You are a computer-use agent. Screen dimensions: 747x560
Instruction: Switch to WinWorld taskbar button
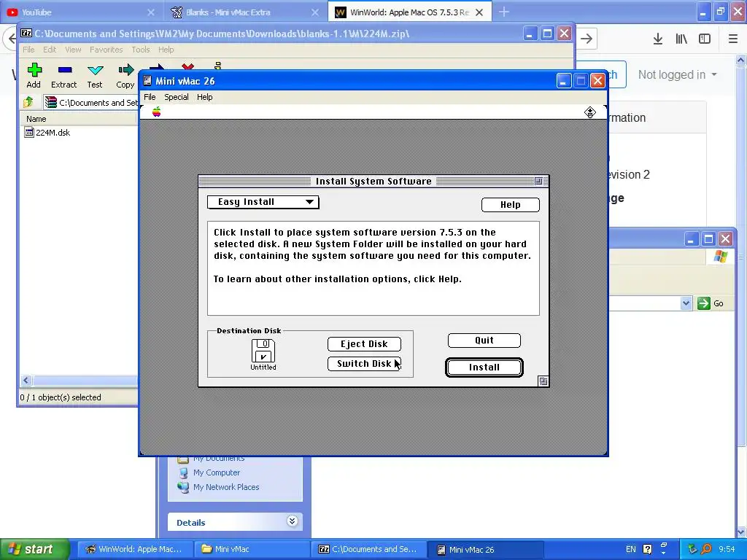point(134,550)
